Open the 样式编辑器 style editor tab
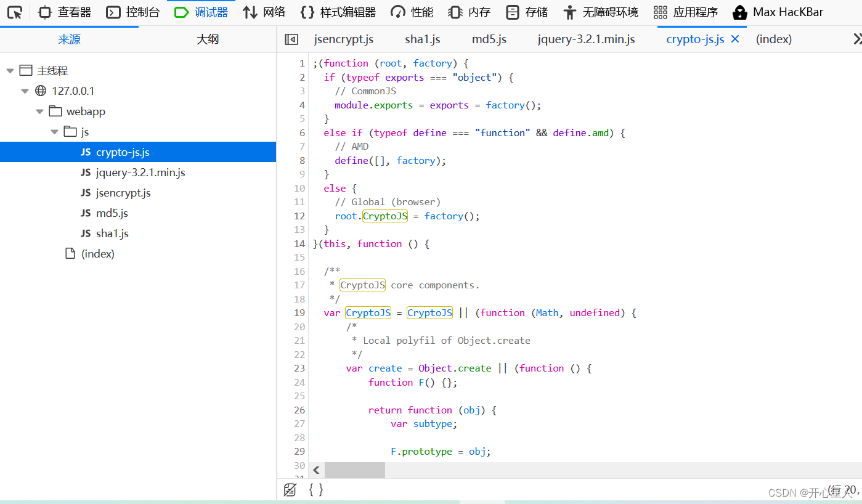The height and width of the screenshot is (504, 862). (338, 12)
